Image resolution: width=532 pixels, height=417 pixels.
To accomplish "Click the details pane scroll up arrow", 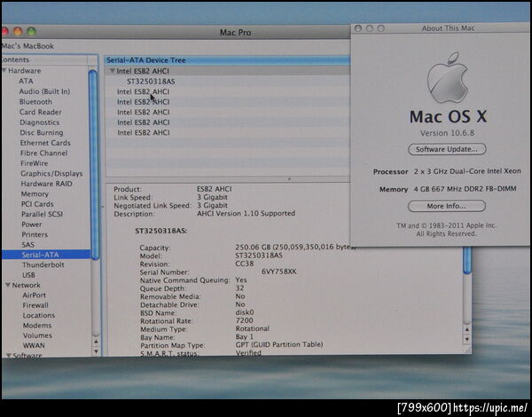I will tap(467, 330).
